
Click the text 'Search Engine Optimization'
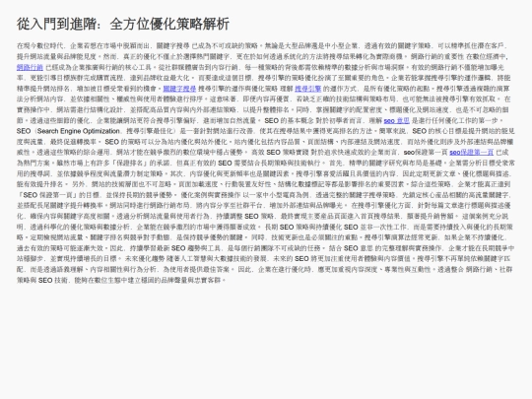tap(78, 131)
